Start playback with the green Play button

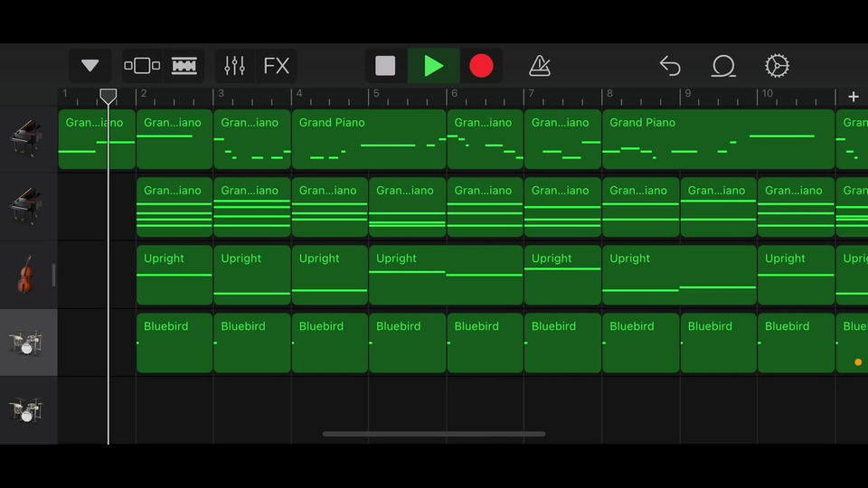(x=433, y=66)
